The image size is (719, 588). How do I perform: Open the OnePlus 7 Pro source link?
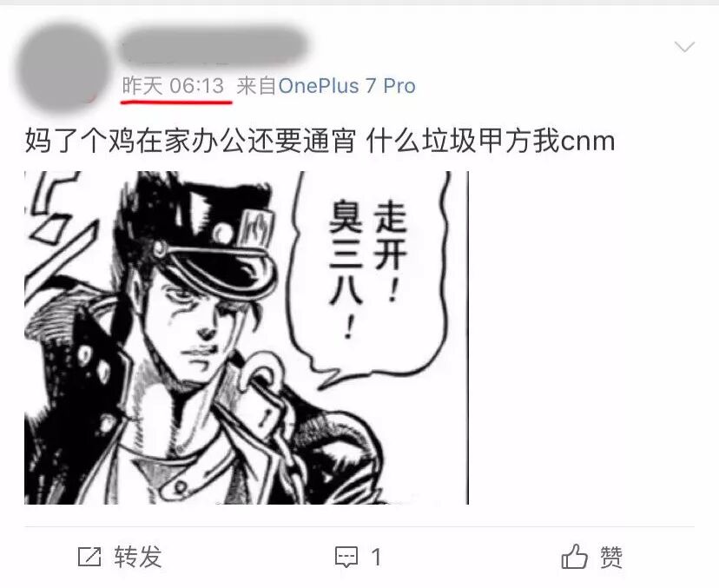pos(346,86)
